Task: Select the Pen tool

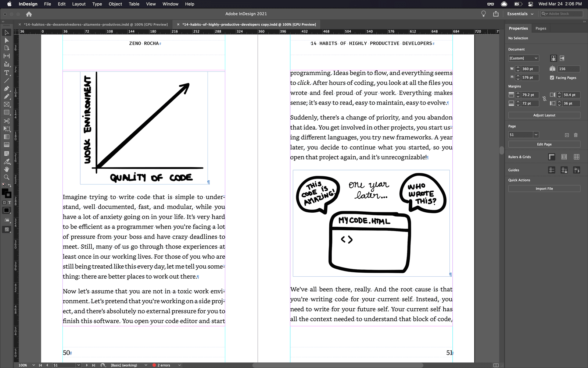Action: 7,88
